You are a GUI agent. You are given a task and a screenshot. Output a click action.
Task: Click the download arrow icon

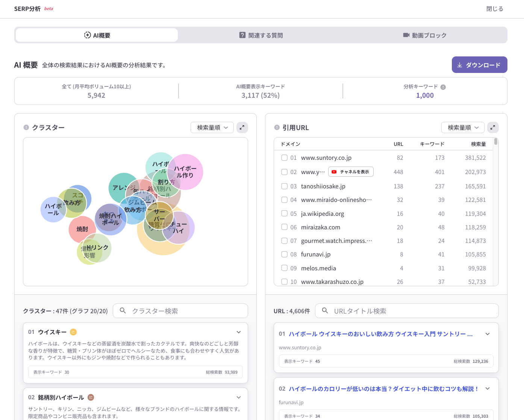(459, 65)
